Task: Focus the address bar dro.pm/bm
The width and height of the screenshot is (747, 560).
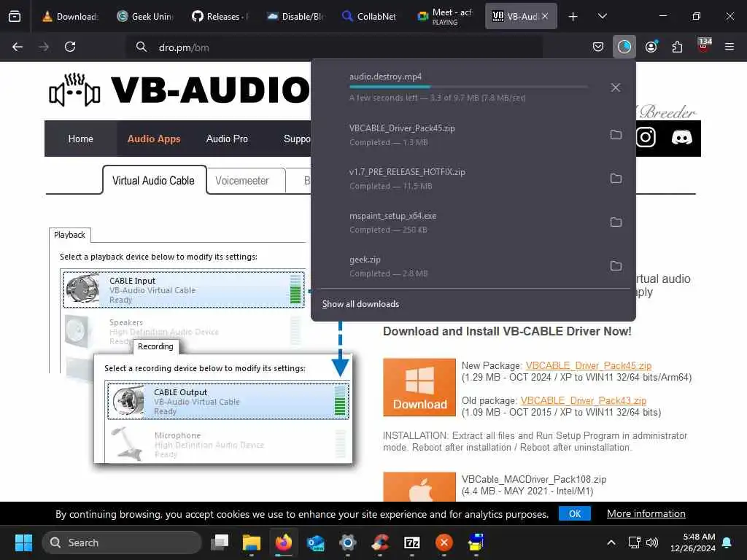Action: [333, 47]
